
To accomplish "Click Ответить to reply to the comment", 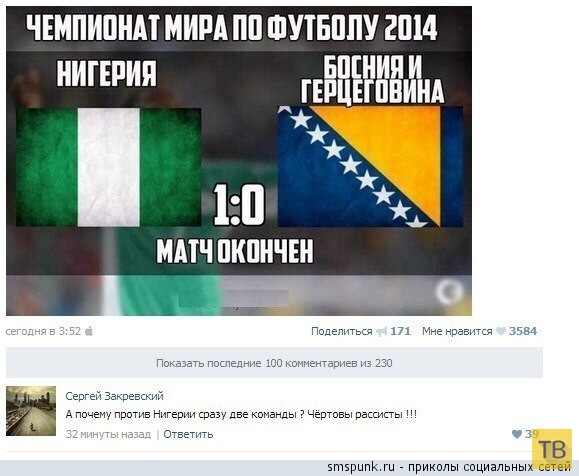I will (188, 434).
